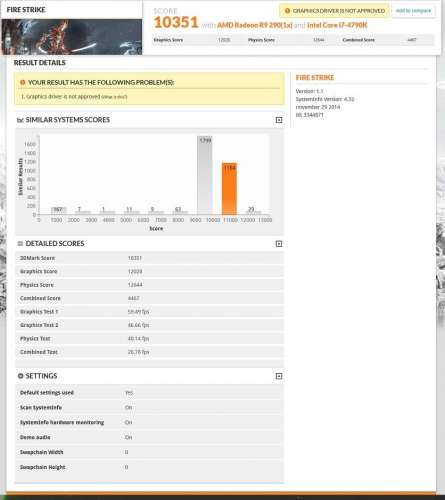Click the list icon beside Detailed Scores
The image size is (445, 500).
20,244
